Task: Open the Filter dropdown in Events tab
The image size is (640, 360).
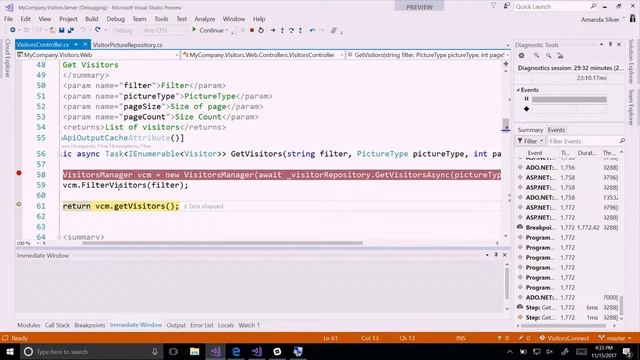Action: pyautogui.click(x=530, y=141)
